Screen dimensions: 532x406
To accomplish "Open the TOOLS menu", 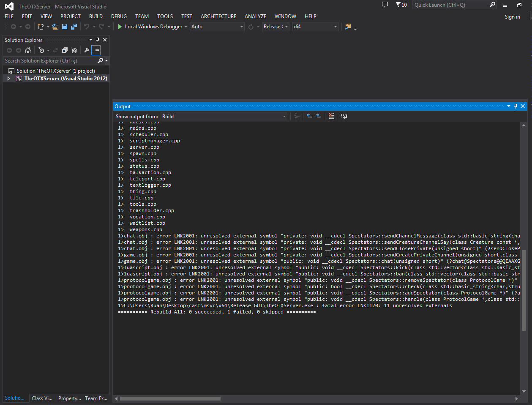I will (165, 16).
